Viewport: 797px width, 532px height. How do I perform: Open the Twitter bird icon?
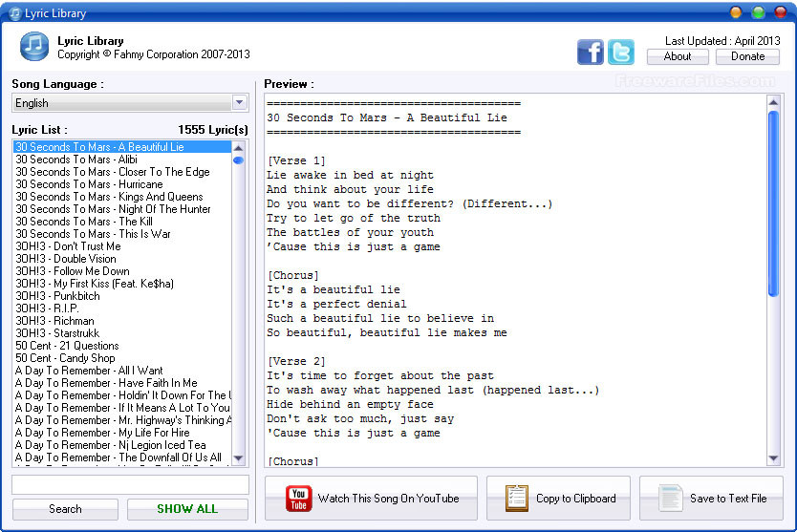[x=621, y=52]
